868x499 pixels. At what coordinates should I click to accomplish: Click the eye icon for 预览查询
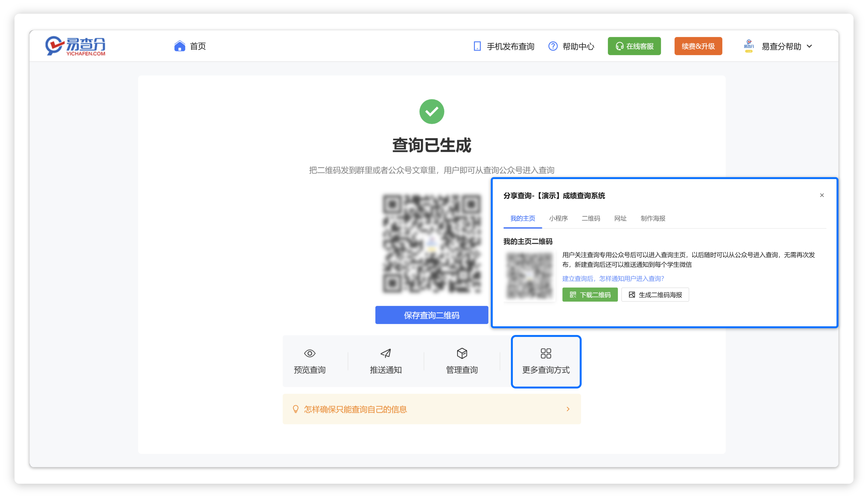tap(310, 353)
